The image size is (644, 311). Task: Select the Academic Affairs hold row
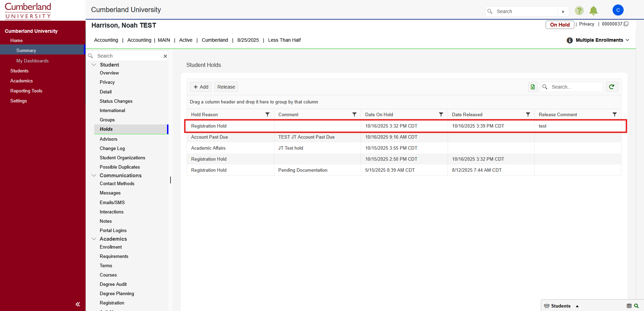(404, 148)
